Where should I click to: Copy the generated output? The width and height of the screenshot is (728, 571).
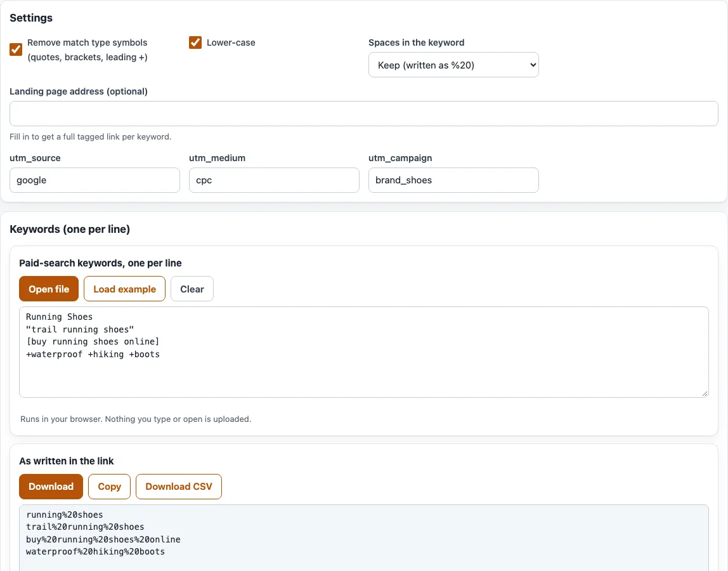pos(109,487)
